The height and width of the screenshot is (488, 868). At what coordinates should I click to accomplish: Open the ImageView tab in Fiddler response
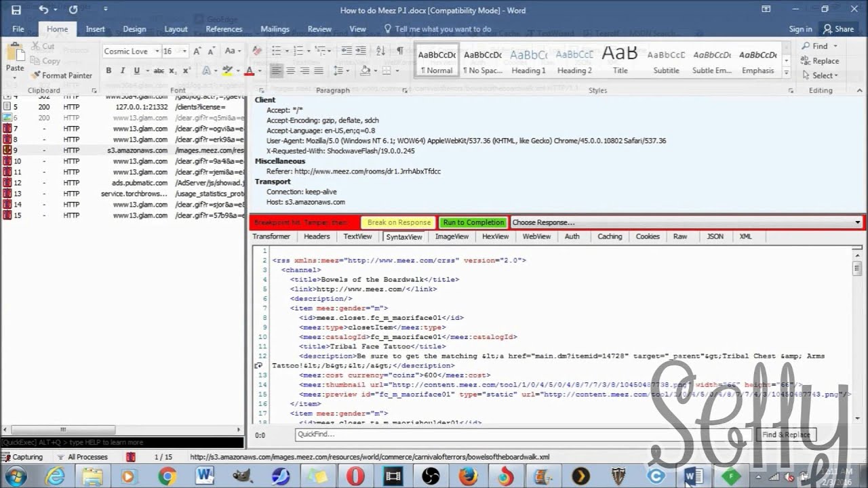452,237
